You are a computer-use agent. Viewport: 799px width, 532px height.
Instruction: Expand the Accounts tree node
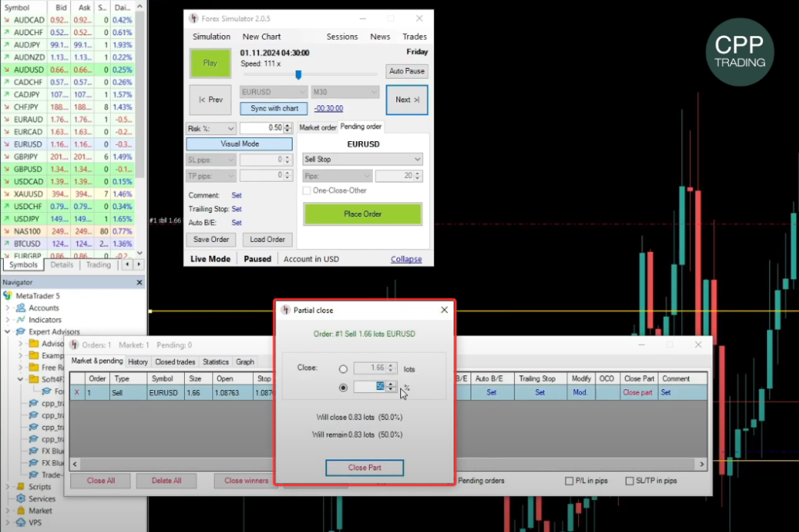(x=8, y=308)
